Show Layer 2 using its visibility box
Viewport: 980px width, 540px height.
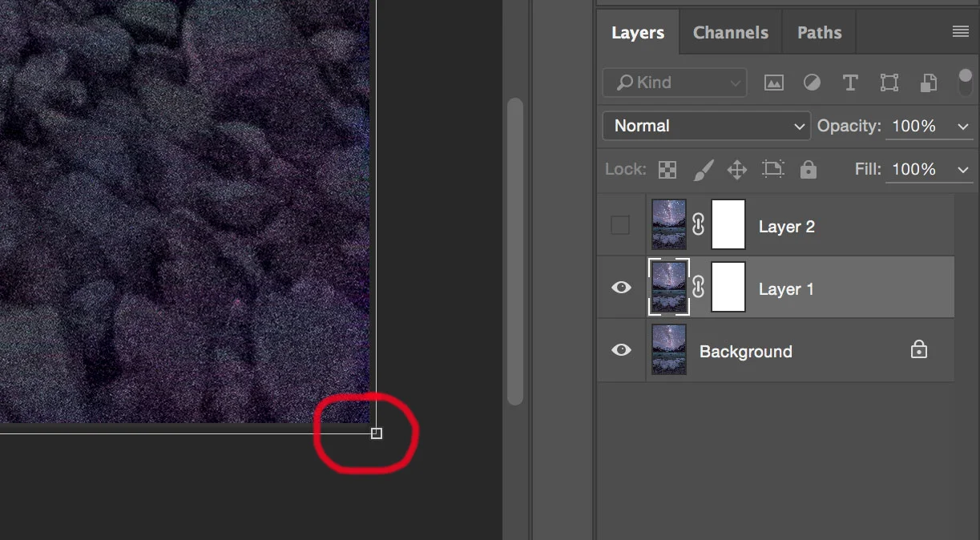[620, 226]
